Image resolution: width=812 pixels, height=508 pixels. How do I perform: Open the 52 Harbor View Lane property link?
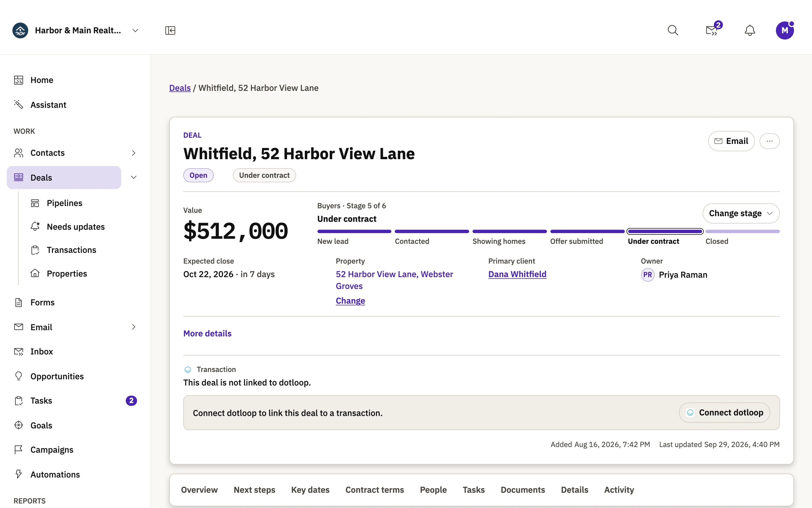pyautogui.click(x=394, y=280)
